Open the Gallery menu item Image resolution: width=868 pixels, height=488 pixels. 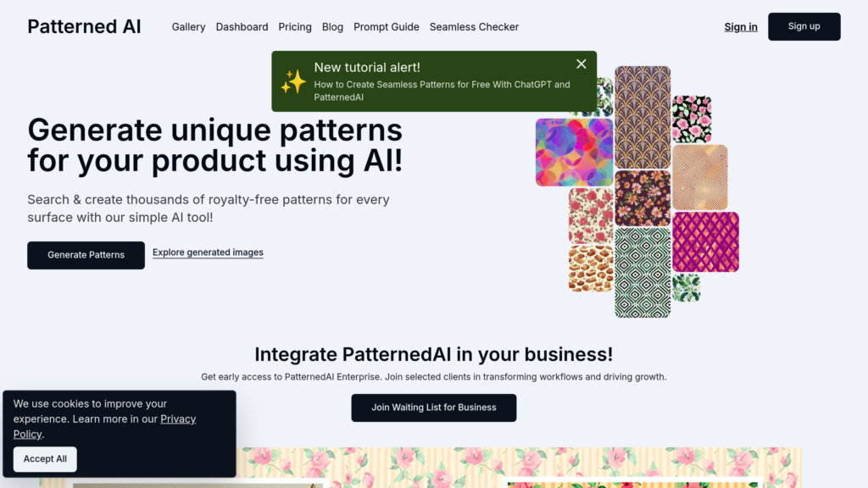coord(188,27)
